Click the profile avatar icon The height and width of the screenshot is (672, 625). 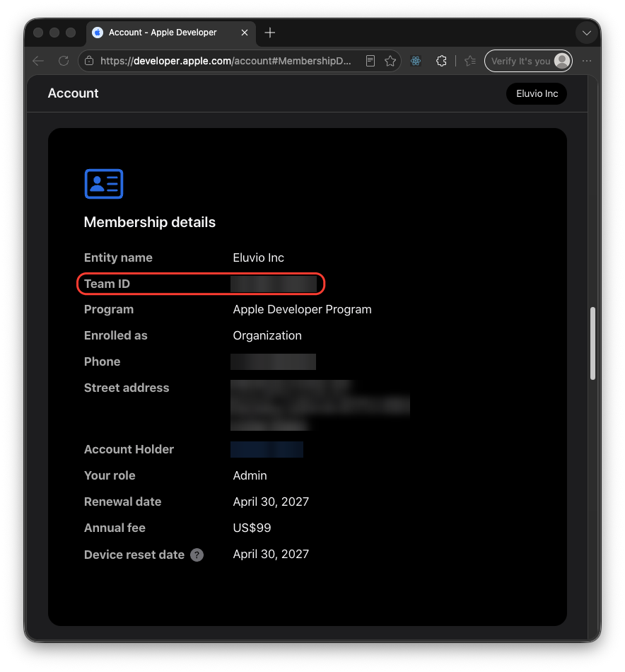[562, 61]
